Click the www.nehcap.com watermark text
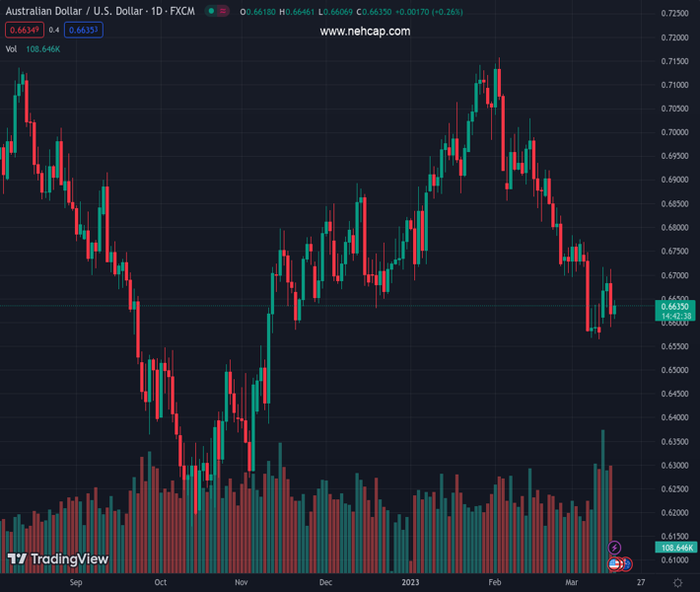This screenshot has height=592, width=700. 365,32
